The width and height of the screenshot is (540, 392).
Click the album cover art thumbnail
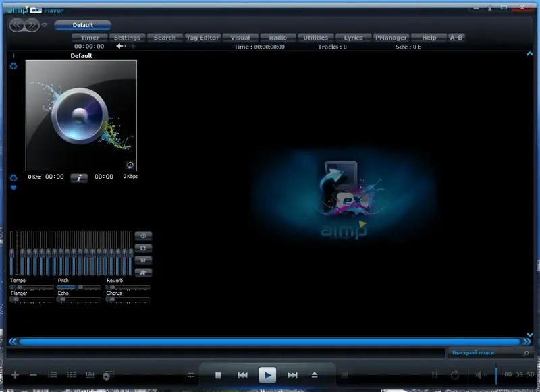(x=81, y=115)
